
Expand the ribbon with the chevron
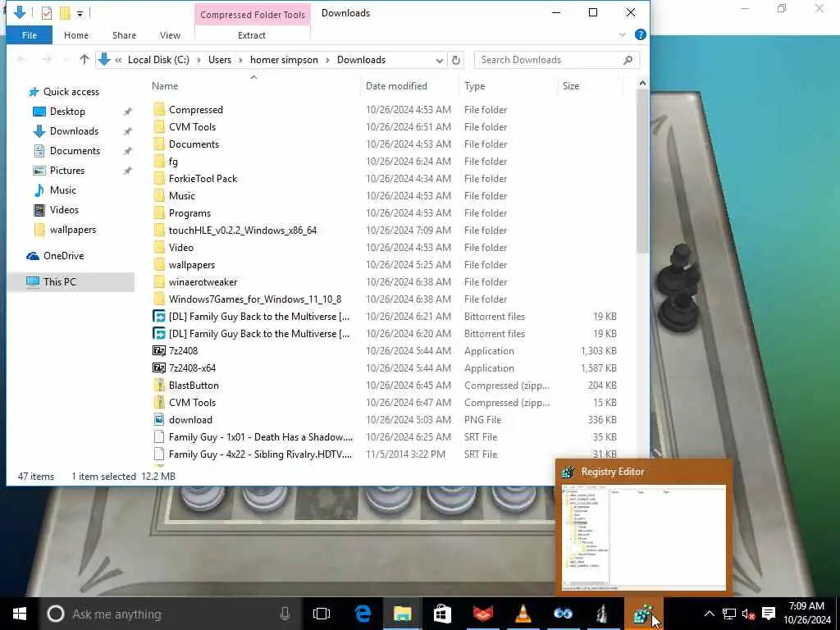623,34
